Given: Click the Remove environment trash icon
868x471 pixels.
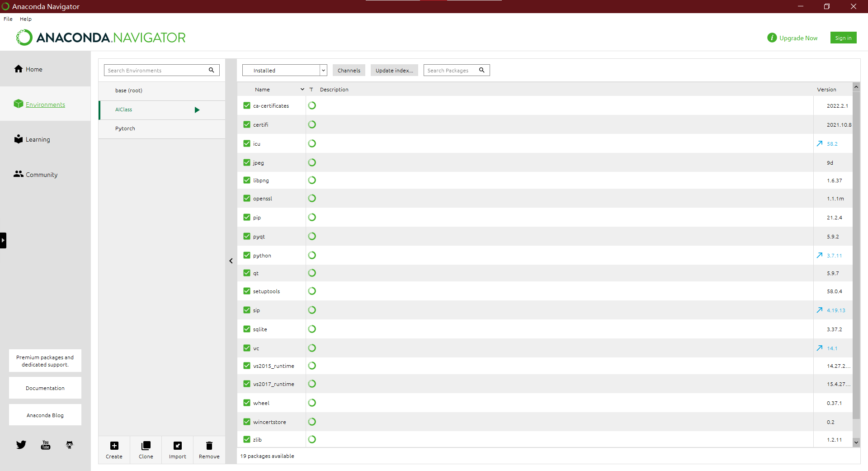Looking at the screenshot, I should [x=209, y=446].
